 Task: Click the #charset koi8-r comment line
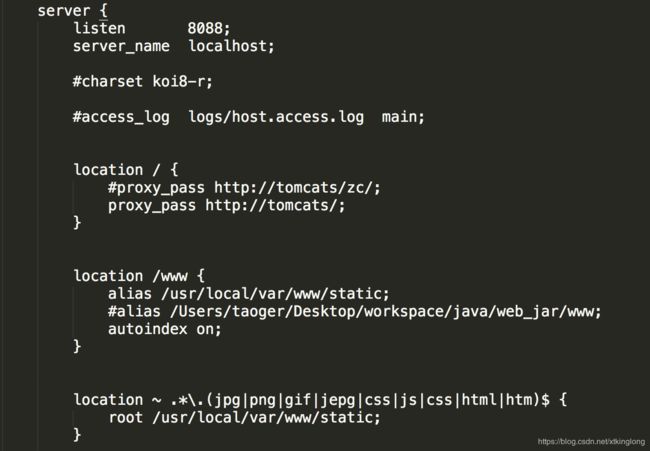[x=143, y=81]
